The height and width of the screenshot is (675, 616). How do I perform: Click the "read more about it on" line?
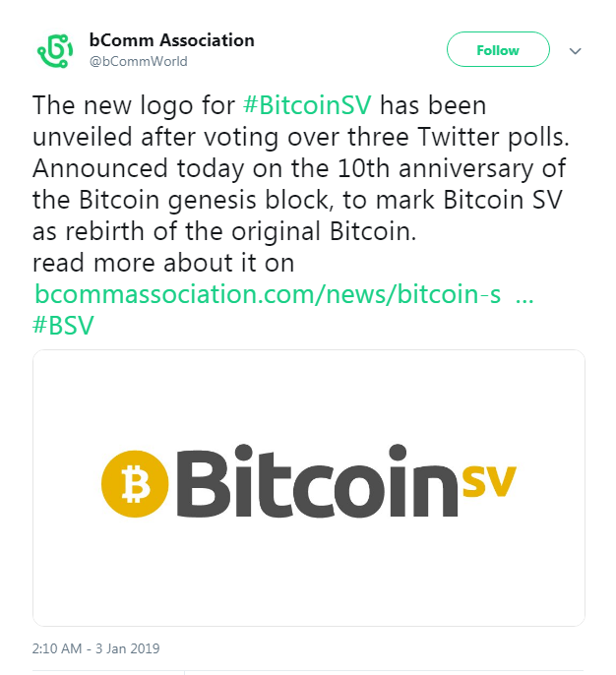pos(163,263)
